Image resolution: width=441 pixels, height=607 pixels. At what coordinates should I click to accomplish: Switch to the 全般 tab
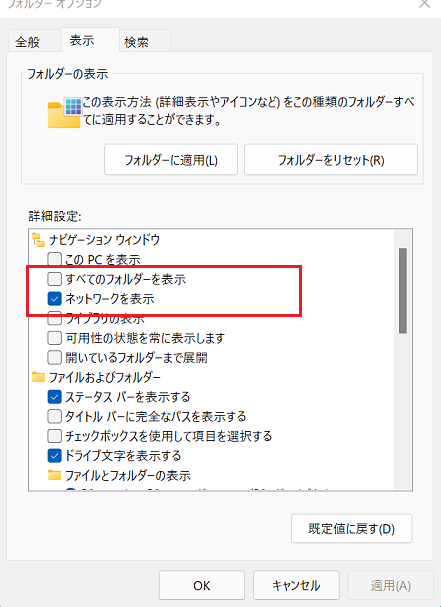pos(27,42)
